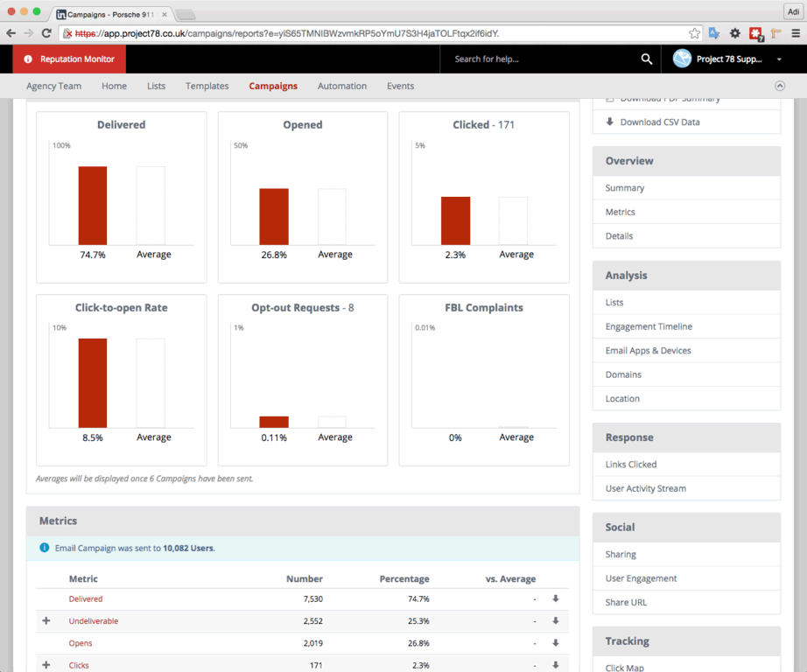This screenshot has width=807, height=672.
Task: Go to the Templates menu item
Action: coord(207,86)
